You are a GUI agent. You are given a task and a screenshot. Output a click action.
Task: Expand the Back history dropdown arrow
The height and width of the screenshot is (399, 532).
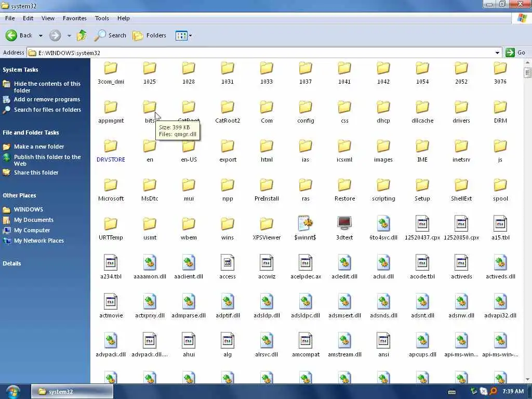(41, 36)
